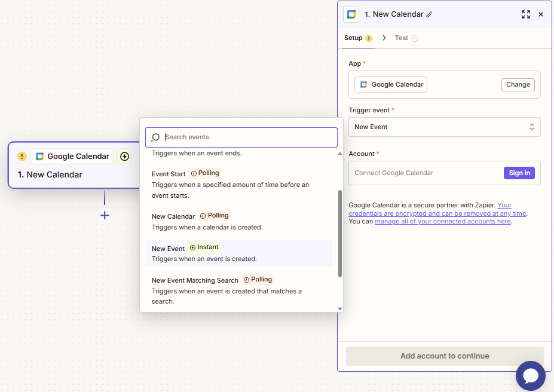This screenshot has height=392, width=554.
Task: Click the up-down arrows on the Trigger event field
Action: pyautogui.click(x=532, y=127)
